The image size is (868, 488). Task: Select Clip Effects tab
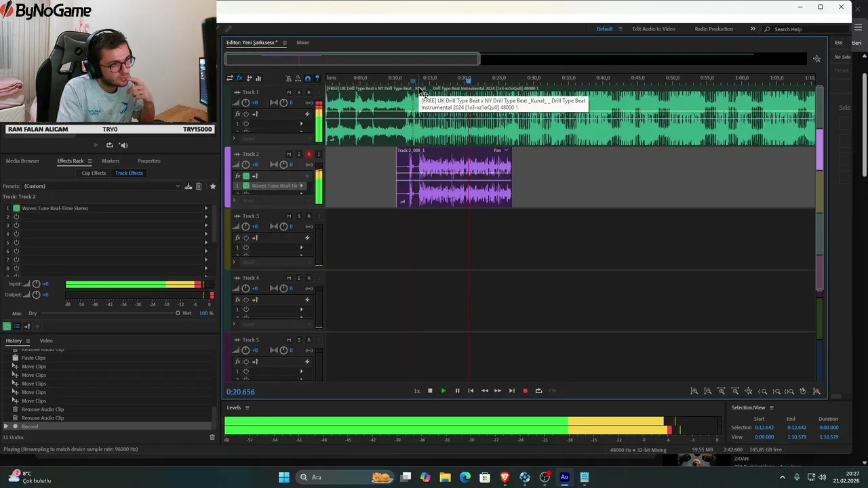(x=94, y=173)
